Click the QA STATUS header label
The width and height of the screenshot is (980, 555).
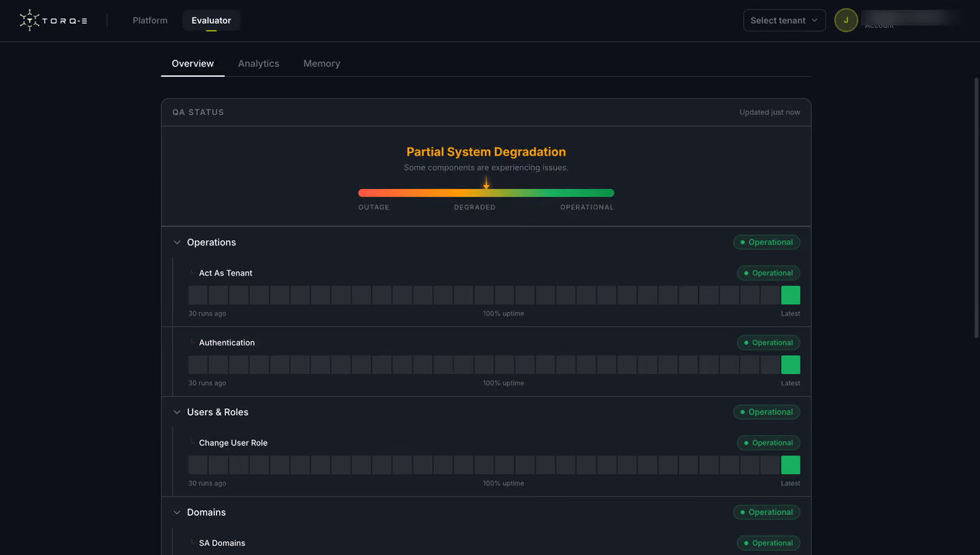198,112
